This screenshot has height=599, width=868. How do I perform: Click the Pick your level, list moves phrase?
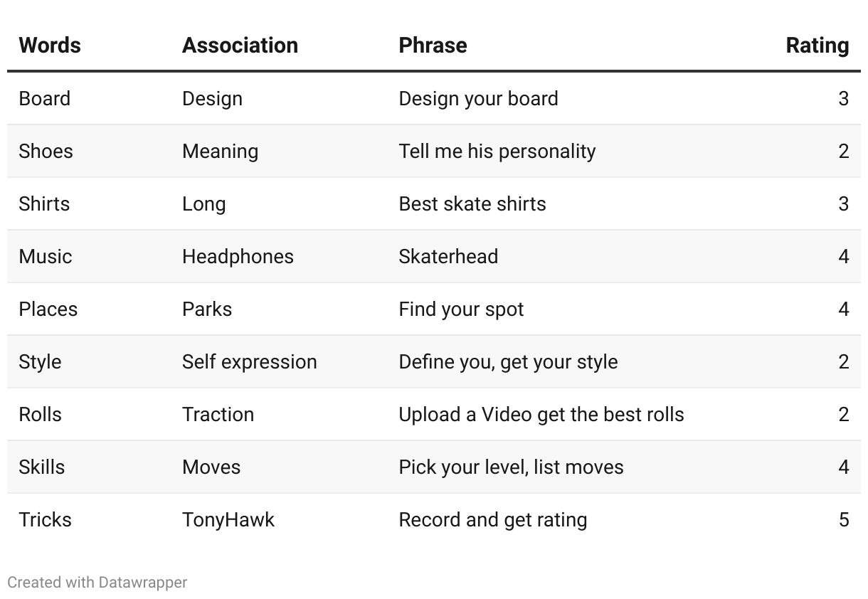[x=511, y=467]
